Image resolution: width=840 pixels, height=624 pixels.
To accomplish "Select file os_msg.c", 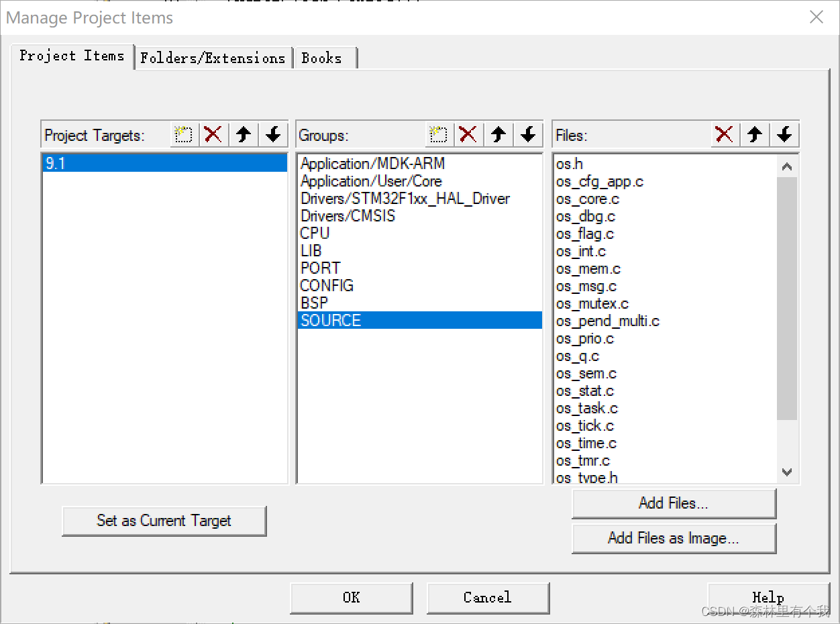I will (x=666, y=287).
